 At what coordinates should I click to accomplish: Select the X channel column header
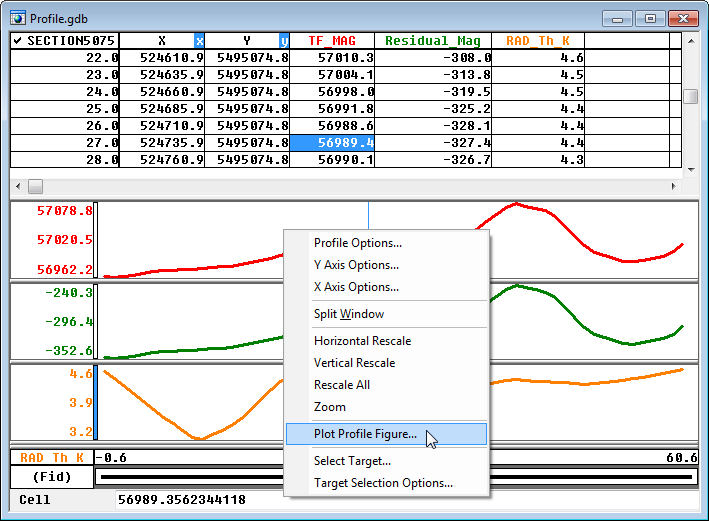(162, 41)
